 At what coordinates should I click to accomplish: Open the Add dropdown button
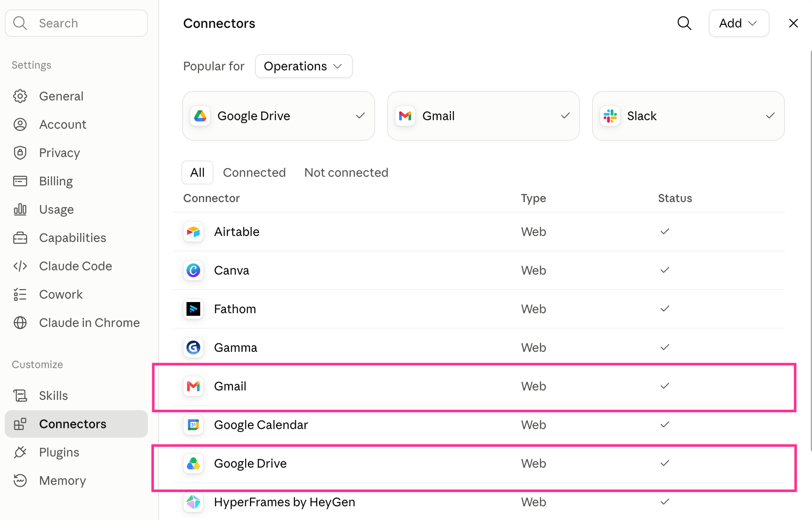click(739, 23)
